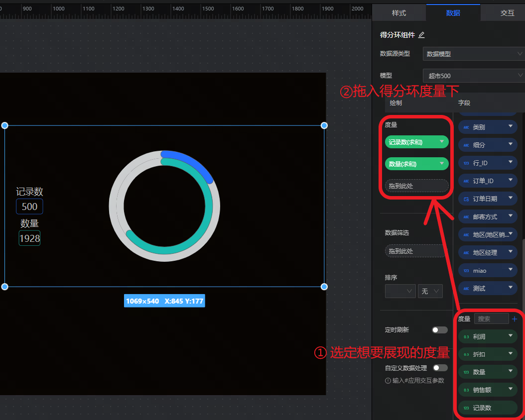Switch to the 交互 tab
Screen dimensions: 525x420
pos(507,13)
